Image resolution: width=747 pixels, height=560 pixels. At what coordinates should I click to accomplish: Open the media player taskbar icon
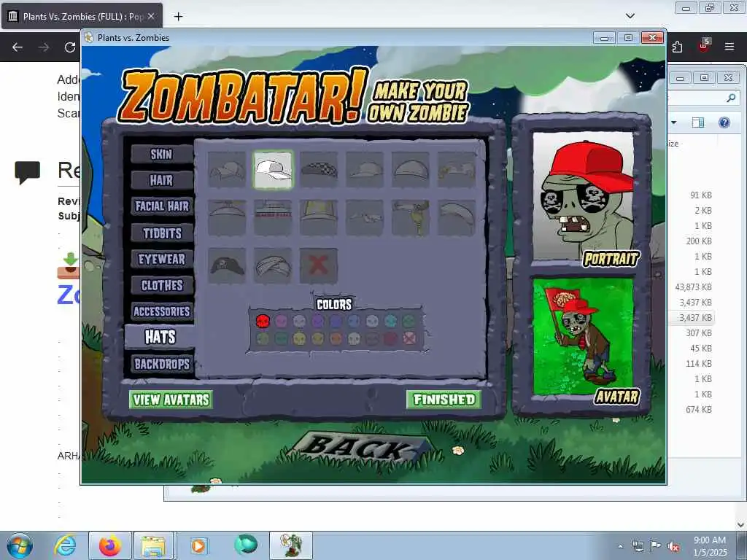198,545
